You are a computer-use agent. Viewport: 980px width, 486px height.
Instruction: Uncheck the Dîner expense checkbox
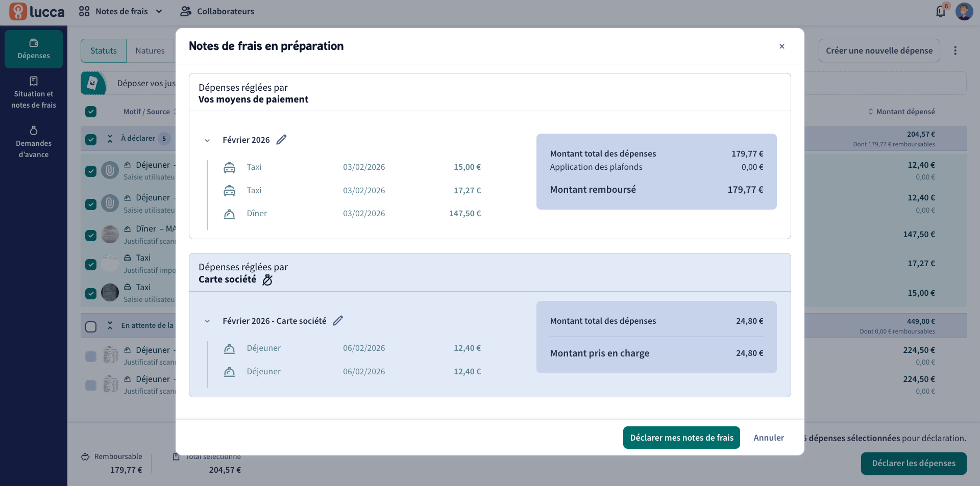(91, 235)
